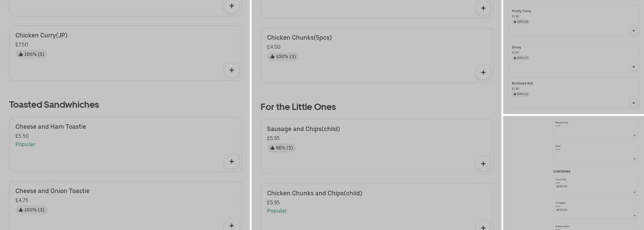Screen dimensions: 644x230
Task: Open Chicken Chunks and Chips(child) details
Action: coord(315,193)
